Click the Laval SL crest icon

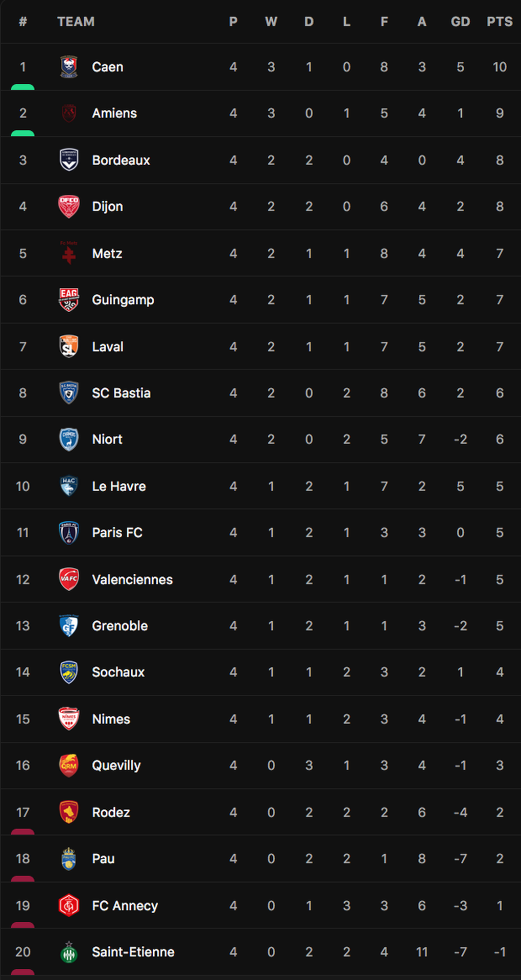[69, 346]
